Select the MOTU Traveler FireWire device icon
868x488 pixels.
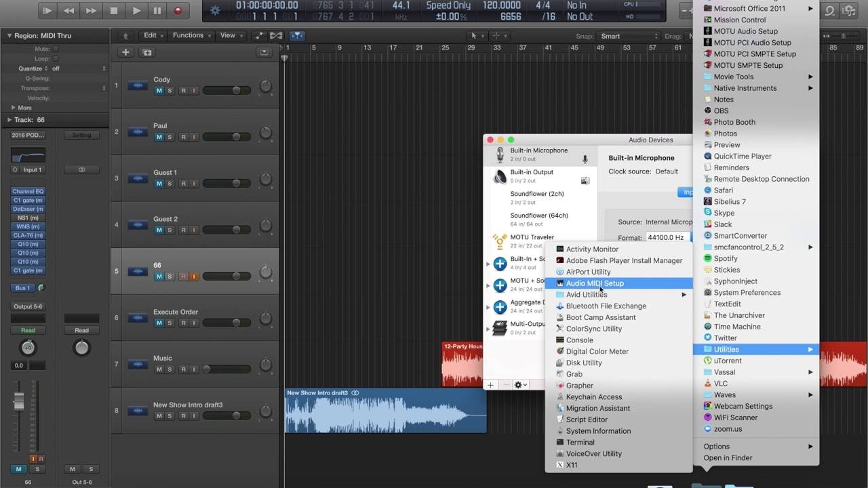pyautogui.click(x=500, y=241)
